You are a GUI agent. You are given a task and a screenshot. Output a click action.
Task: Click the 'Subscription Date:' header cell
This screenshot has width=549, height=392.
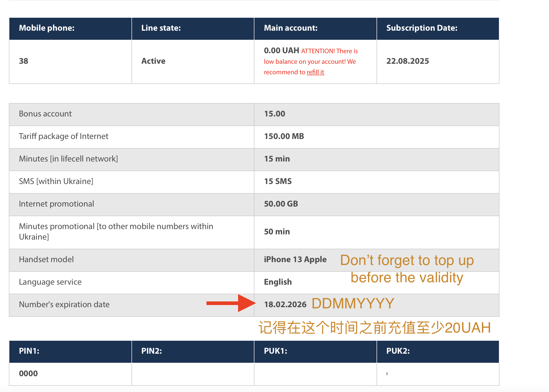pos(422,28)
